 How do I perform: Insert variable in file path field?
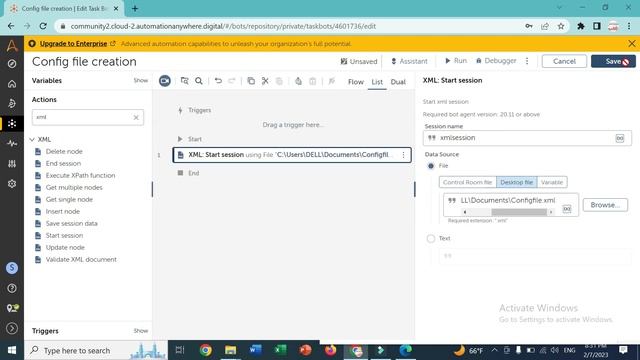(567, 209)
